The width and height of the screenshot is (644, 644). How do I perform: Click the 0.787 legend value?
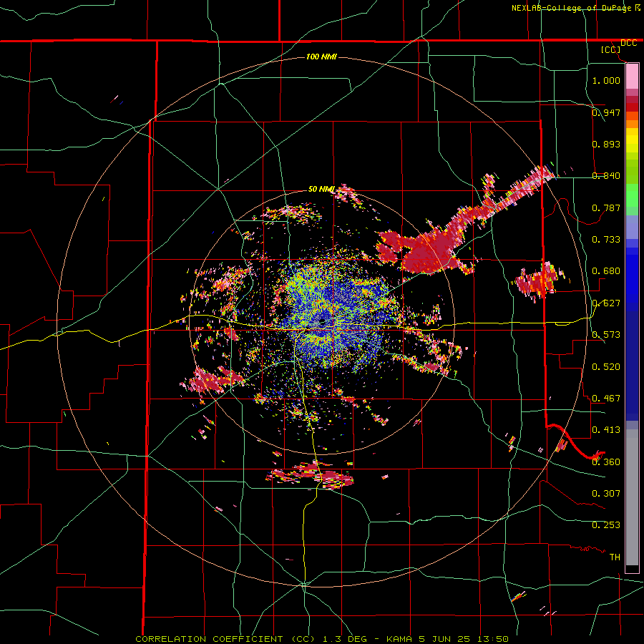tap(606, 208)
